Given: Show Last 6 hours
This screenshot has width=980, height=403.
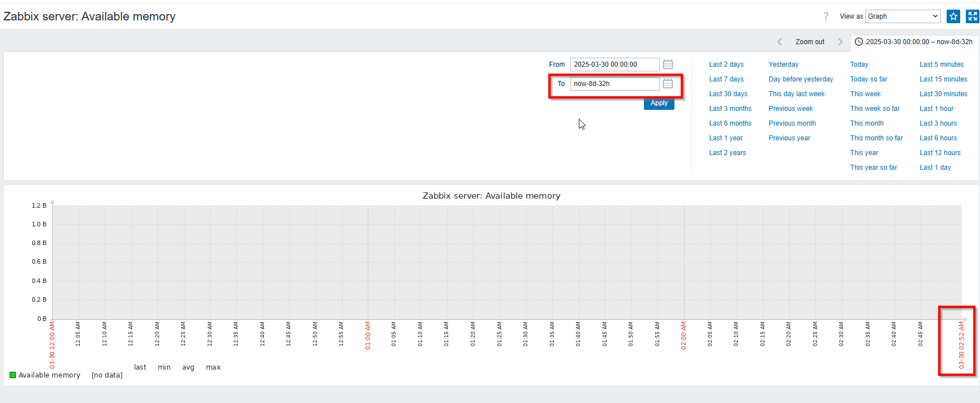Looking at the screenshot, I should [938, 138].
